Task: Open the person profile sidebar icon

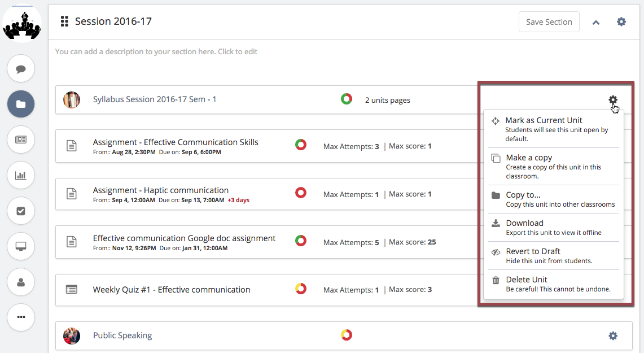Action: [21, 282]
